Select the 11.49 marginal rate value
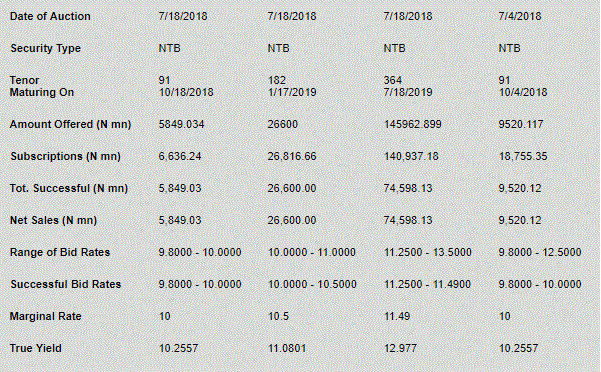This screenshot has height=372, width=601. click(x=397, y=316)
